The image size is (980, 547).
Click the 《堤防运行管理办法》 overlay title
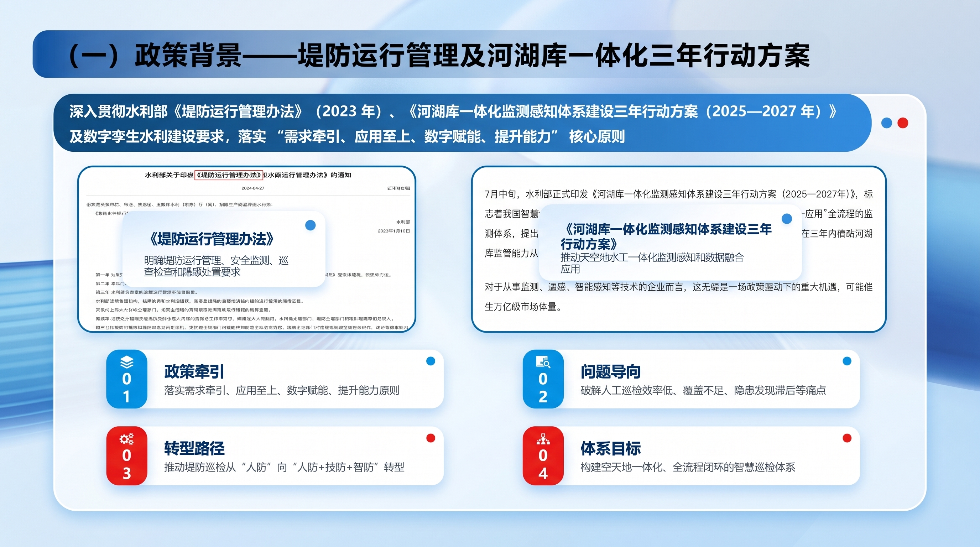[211, 239]
